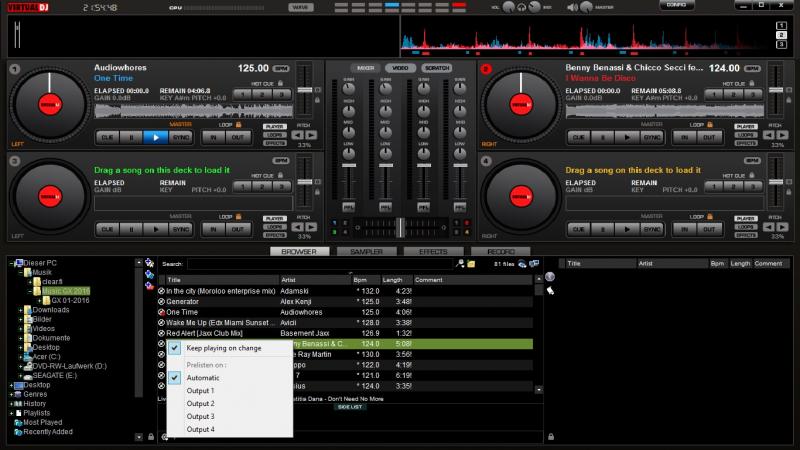Expand the 'Genres' tree node
The height and width of the screenshot is (450, 800).
[x=11, y=394]
